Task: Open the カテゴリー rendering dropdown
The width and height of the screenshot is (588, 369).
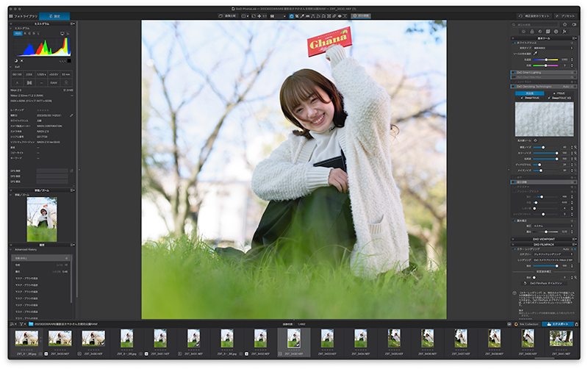Action: tap(553, 254)
